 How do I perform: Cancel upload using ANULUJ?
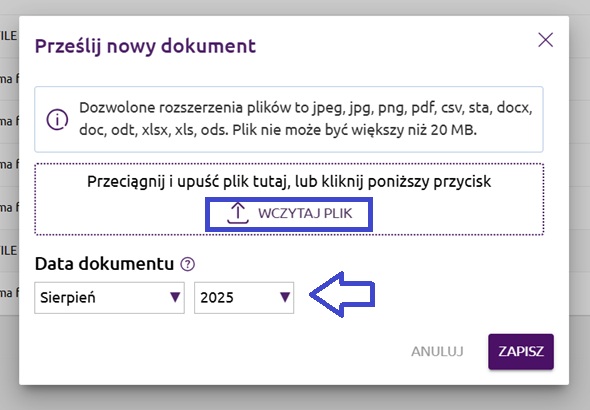(x=437, y=351)
